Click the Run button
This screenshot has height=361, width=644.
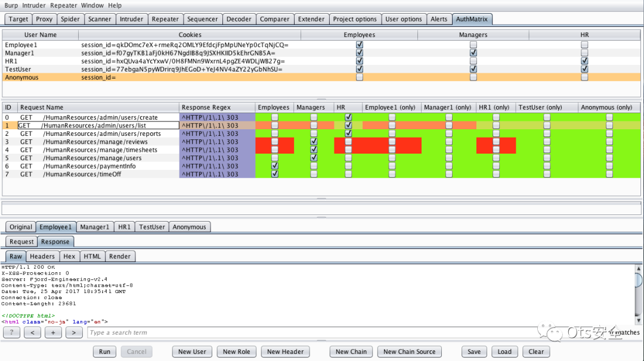[x=105, y=351]
